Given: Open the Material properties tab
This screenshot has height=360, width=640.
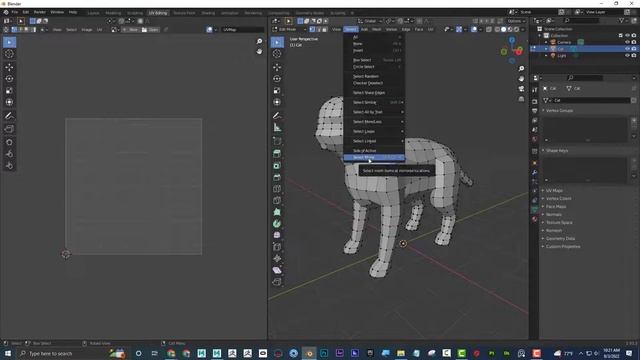Looking at the screenshot, I should [535, 219].
